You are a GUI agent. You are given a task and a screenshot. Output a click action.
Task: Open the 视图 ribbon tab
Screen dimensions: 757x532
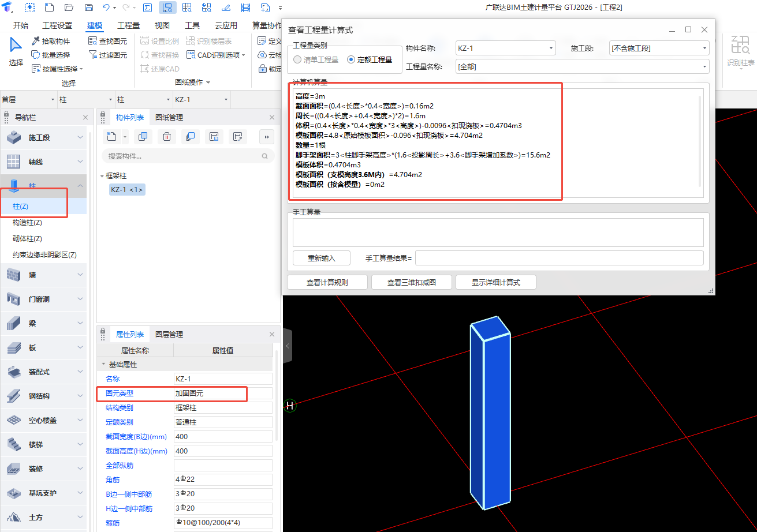pos(162,25)
